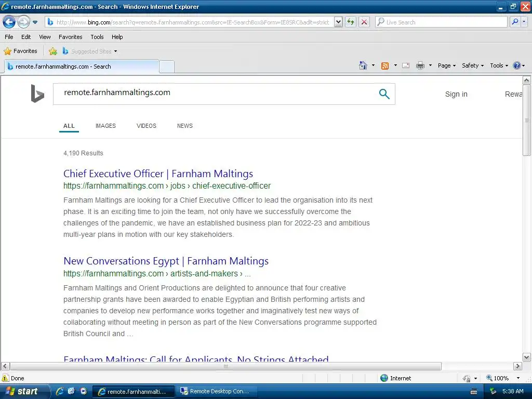Open the Favorites menu in menu bar
The width and height of the screenshot is (532, 399).
[70, 37]
